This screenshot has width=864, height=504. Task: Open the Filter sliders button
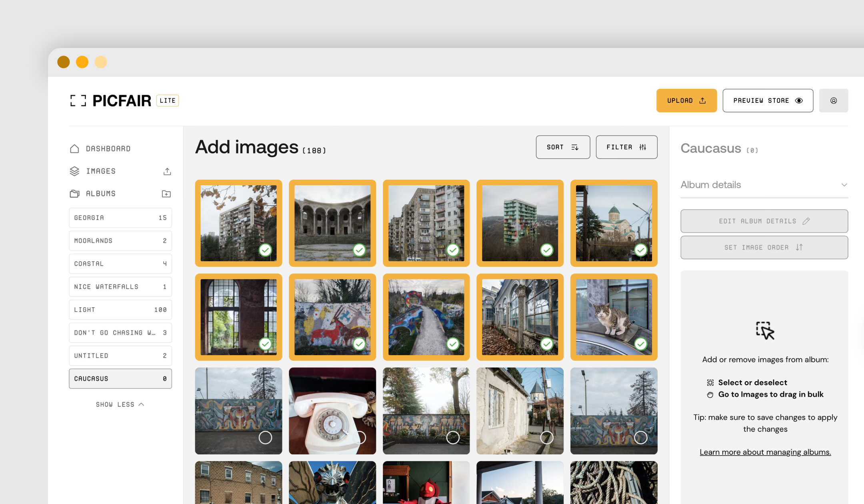tap(626, 147)
